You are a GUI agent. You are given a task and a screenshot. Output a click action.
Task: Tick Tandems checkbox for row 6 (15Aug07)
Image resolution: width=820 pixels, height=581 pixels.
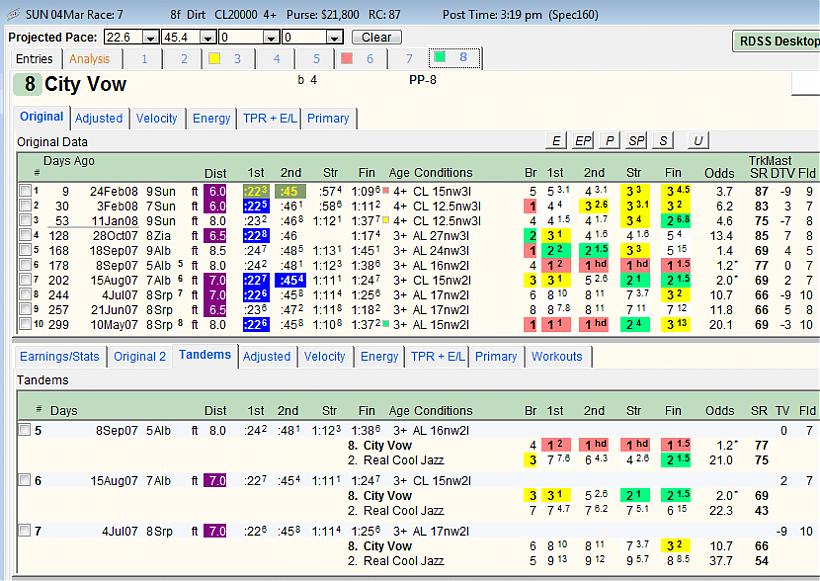(x=25, y=480)
